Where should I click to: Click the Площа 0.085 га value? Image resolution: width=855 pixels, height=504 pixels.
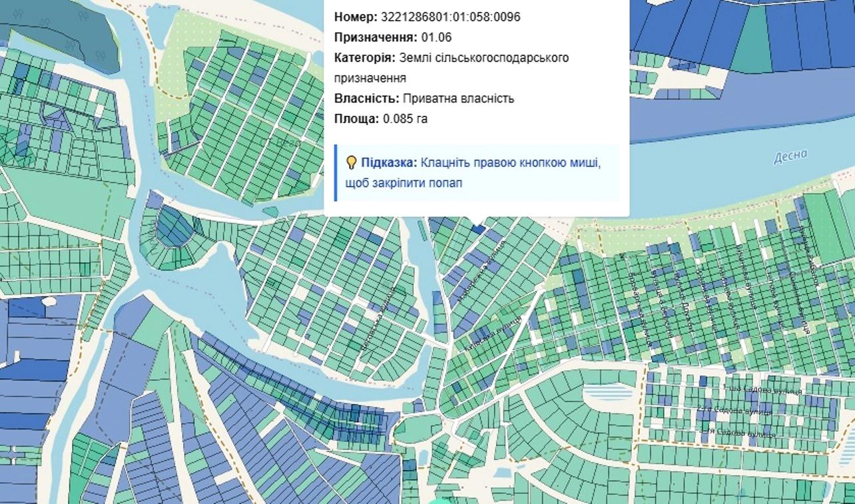coord(405,119)
